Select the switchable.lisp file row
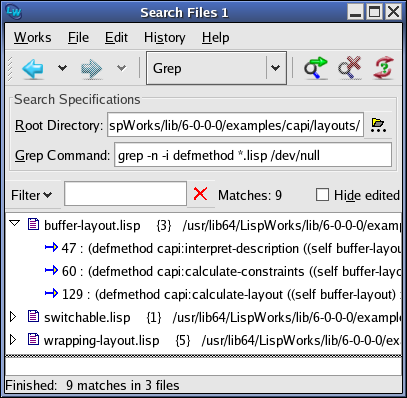This screenshot has width=407, height=398. pos(203,317)
